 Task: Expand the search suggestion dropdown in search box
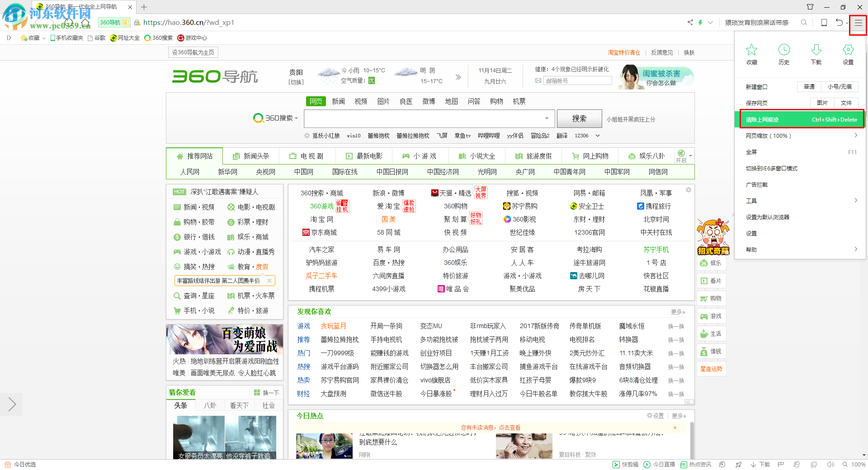(x=547, y=118)
